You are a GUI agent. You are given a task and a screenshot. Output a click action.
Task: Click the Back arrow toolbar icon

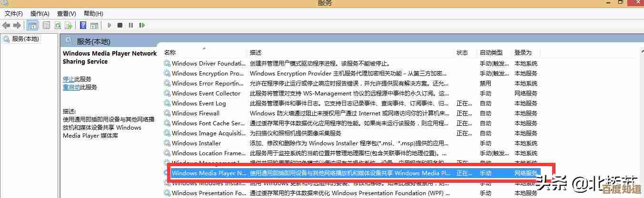tap(6, 25)
